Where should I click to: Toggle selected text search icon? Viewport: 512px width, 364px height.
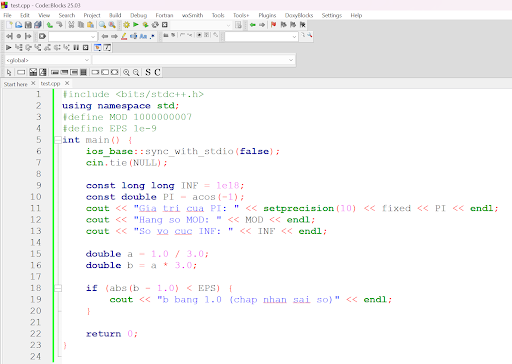[x=133, y=36]
